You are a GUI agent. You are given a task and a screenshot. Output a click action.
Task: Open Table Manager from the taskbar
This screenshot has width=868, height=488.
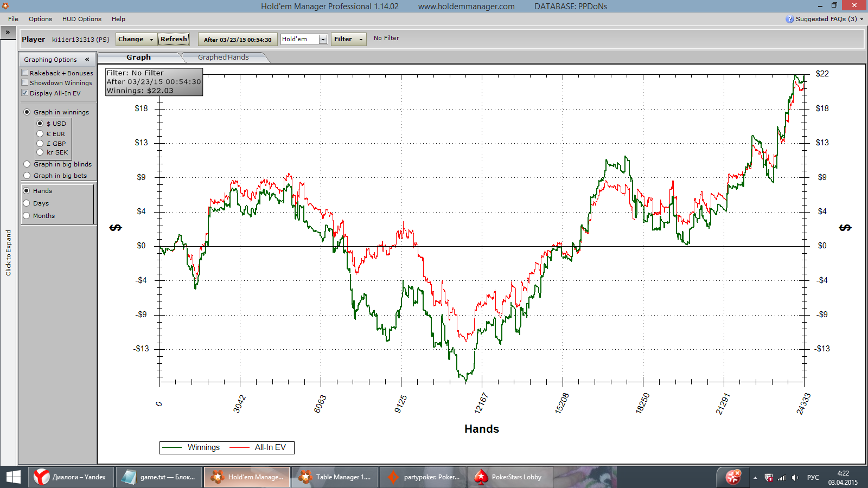335,477
